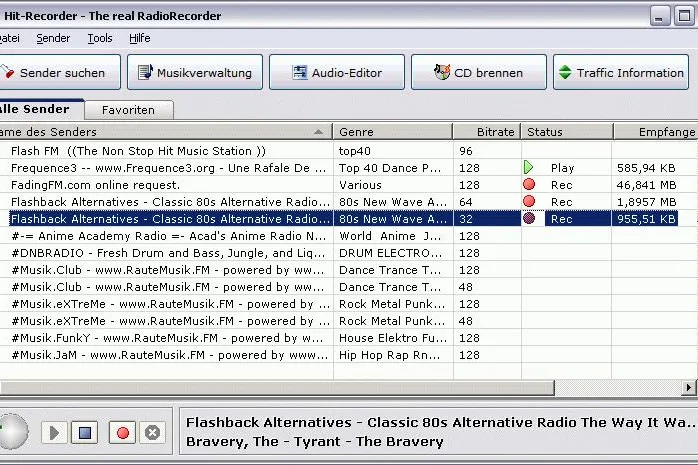Click the cancel X button beside record
The image size is (698, 465).
point(152,433)
